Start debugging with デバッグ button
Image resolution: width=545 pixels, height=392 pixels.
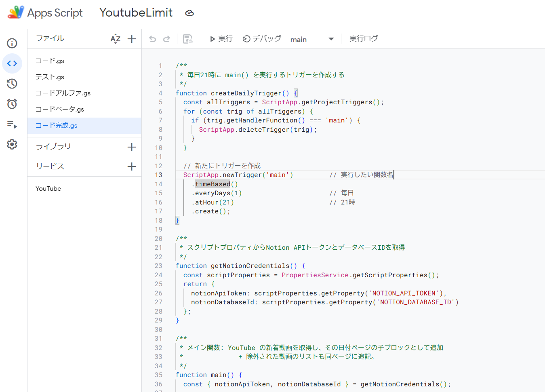tap(262, 39)
